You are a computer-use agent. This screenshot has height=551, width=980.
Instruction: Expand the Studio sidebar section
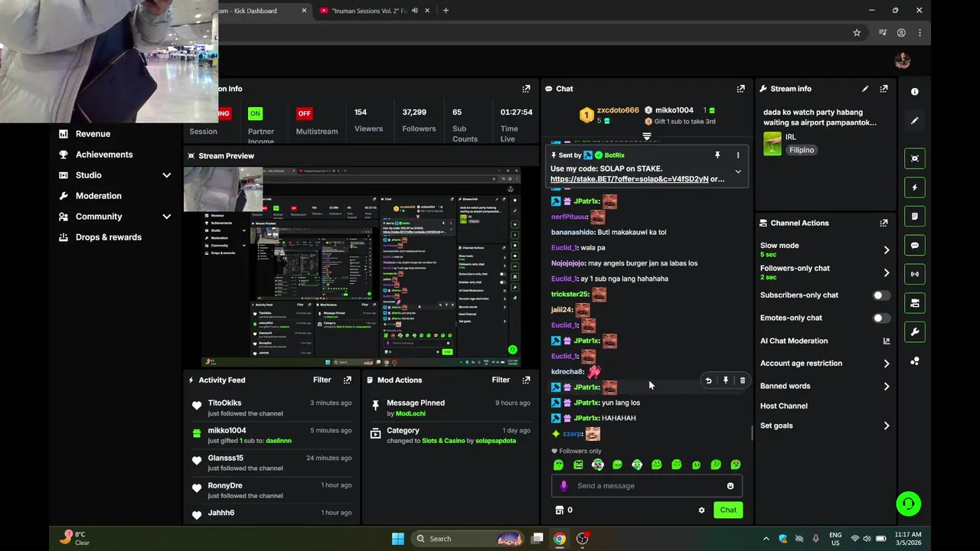166,175
